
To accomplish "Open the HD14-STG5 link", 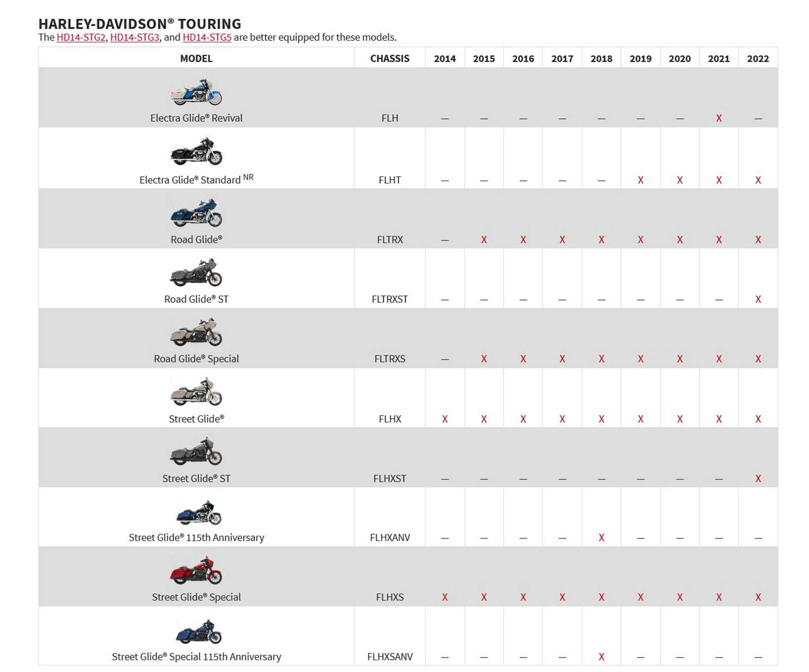I will tap(207, 37).
